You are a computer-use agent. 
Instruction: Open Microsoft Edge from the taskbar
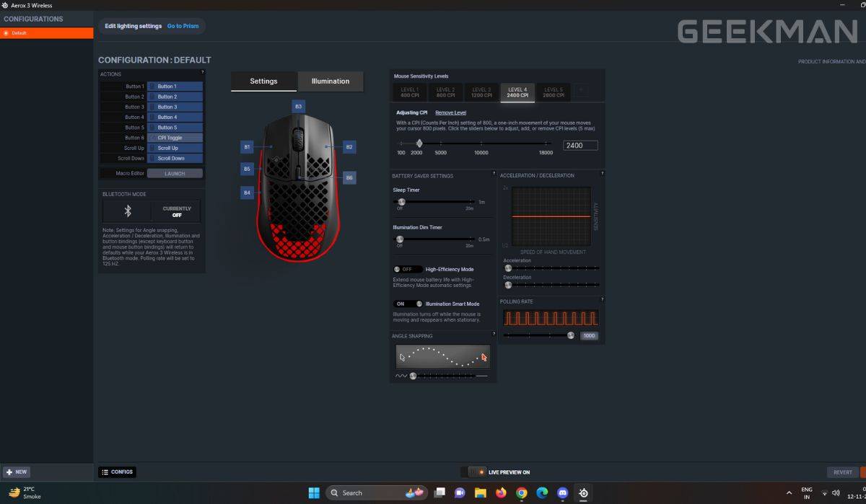click(542, 493)
